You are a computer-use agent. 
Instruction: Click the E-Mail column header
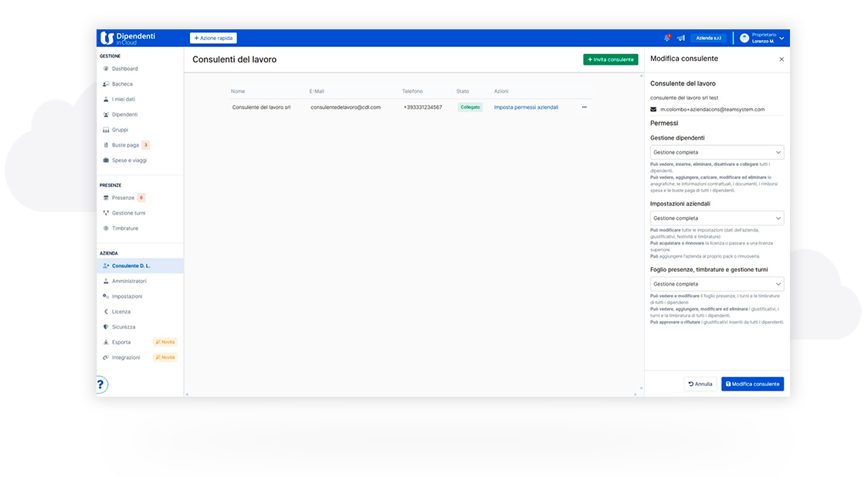(x=317, y=91)
